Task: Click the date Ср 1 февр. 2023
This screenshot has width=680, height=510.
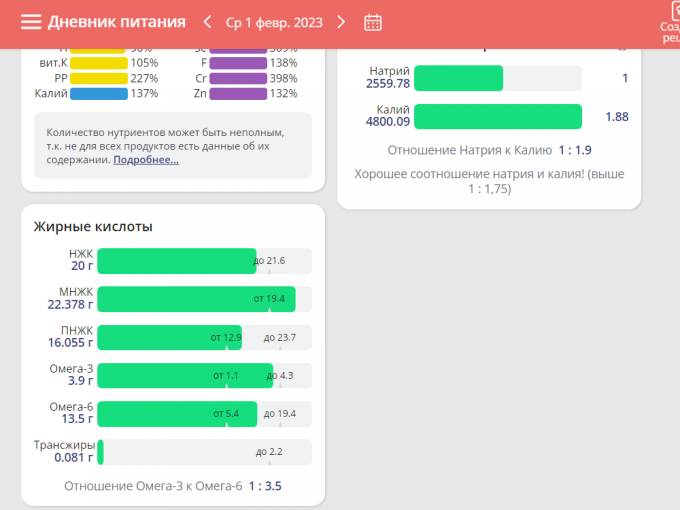Action: [274, 22]
